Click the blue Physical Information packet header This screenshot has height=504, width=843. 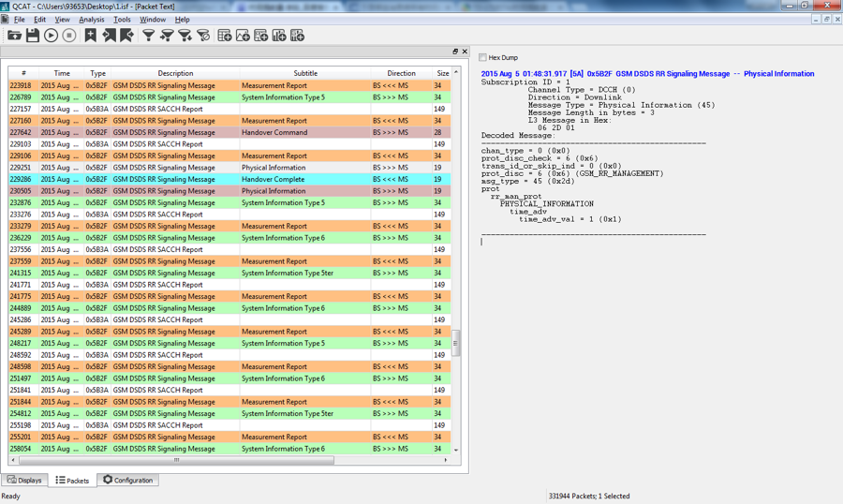point(647,74)
